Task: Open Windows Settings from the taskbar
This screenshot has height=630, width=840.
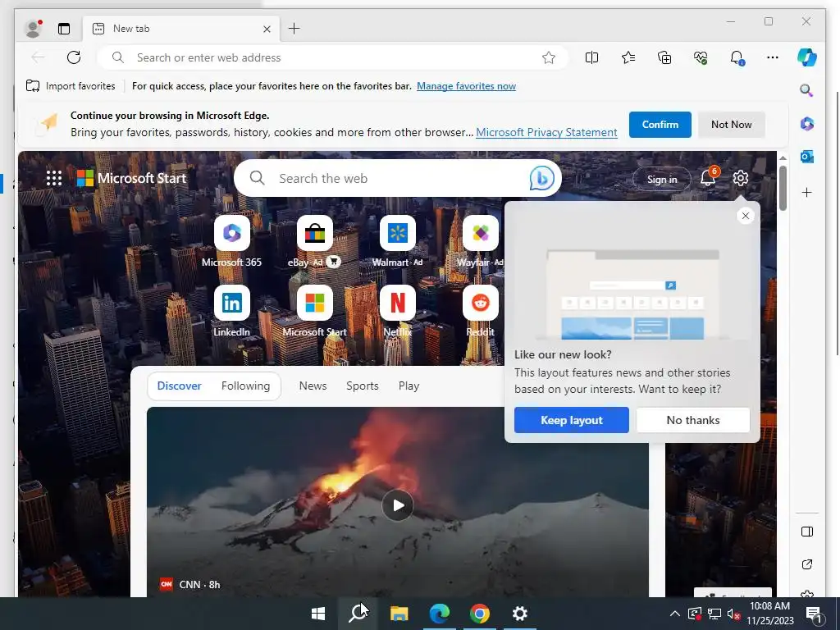Action: (x=519, y=614)
